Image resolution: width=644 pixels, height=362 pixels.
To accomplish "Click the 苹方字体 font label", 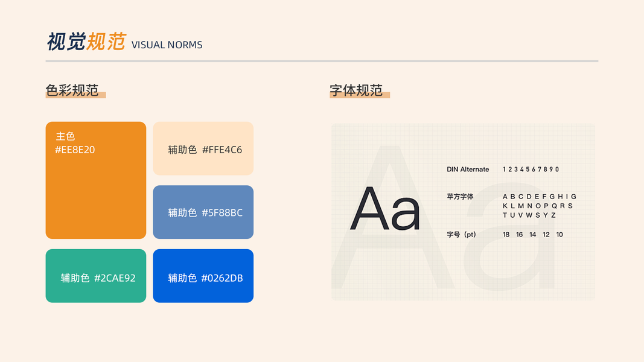I will (x=460, y=197).
